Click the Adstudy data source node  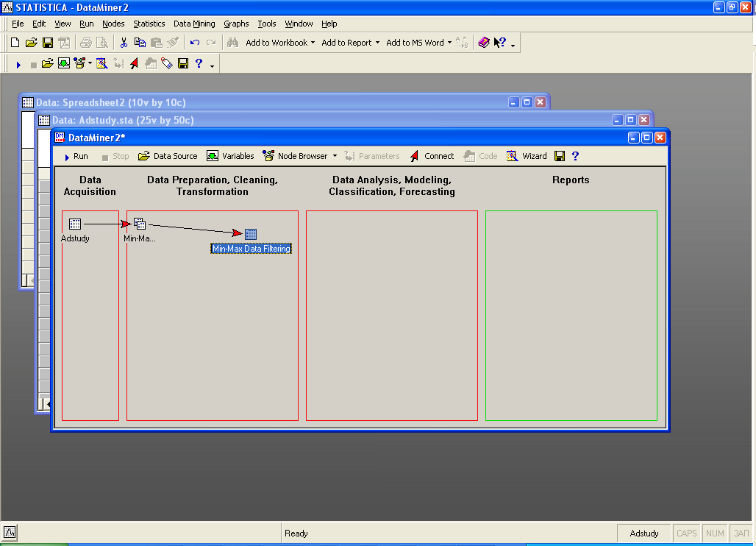pos(75,224)
